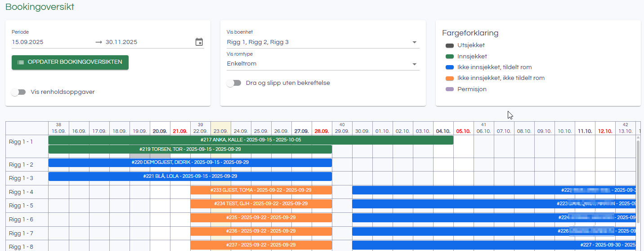644x251 pixels.
Task: Click the arrow between period dates
Action: [99, 42]
